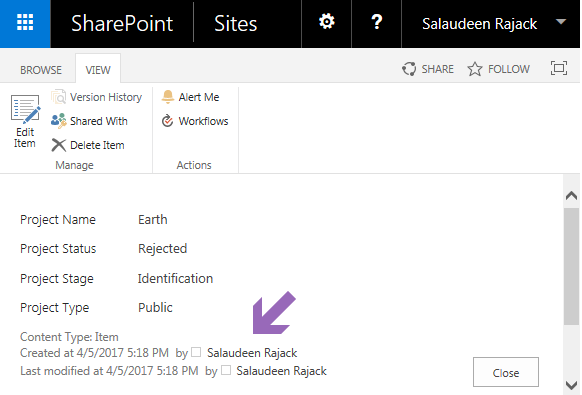Screen dimensions: 582x395
Task: Click the Edit Item icon
Action: pyautogui.click(x=25, y=109)
